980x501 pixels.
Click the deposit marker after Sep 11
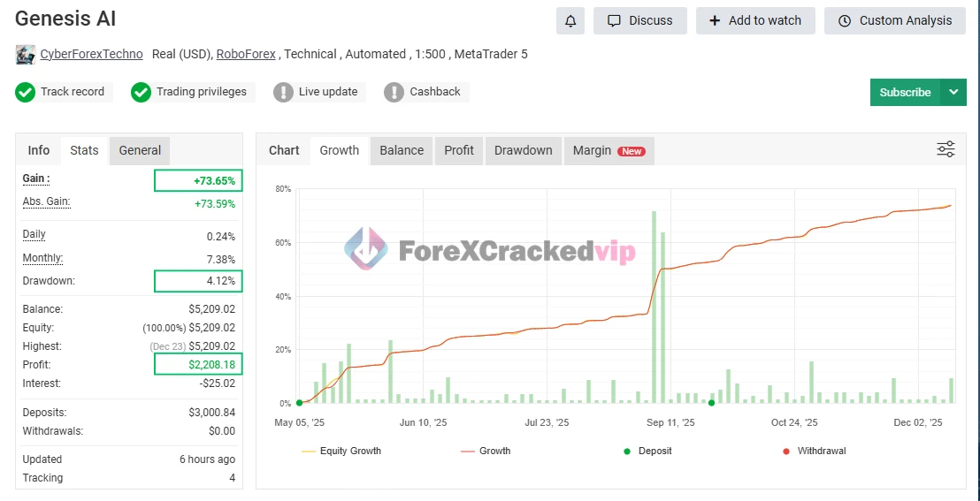pyautogui.click(x=711, y=403)
